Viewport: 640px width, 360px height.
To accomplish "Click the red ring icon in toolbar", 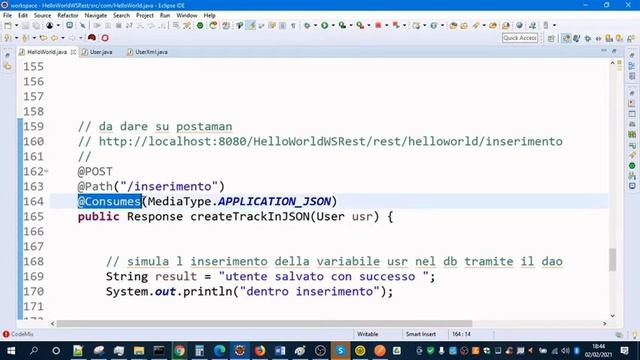I will pyautogui.click(x=105, y=38).
